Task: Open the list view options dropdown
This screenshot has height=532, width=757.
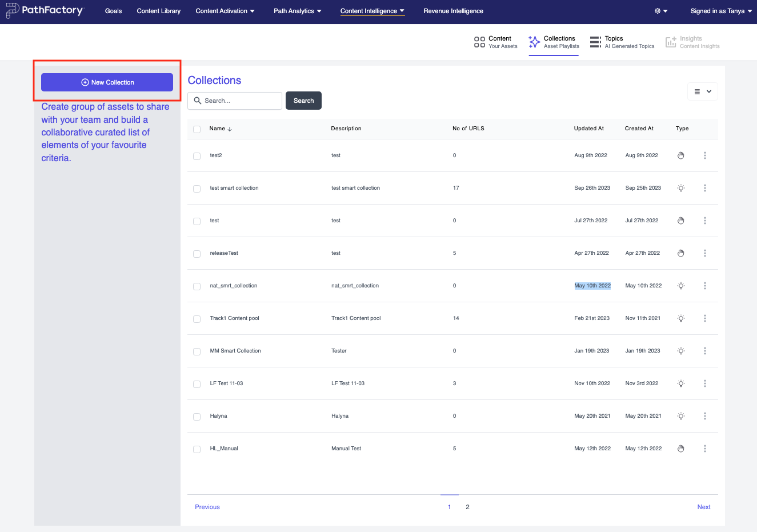Action: coord(703,91)
